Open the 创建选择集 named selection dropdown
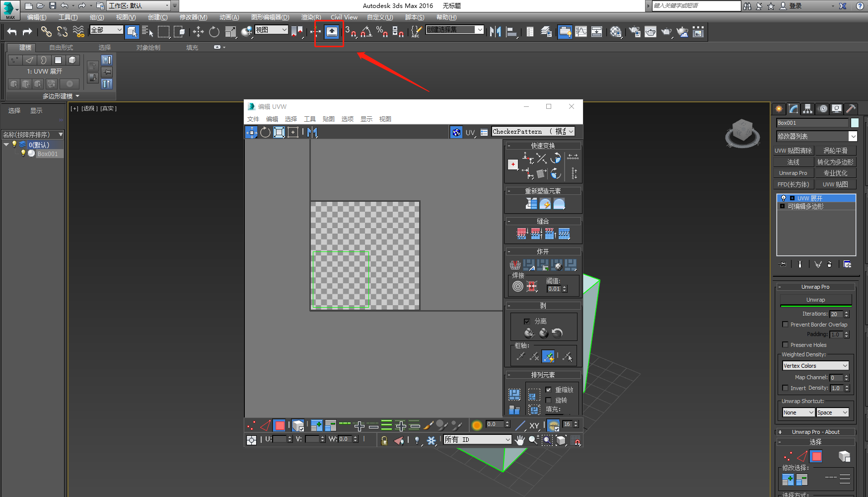 (454, 30)
